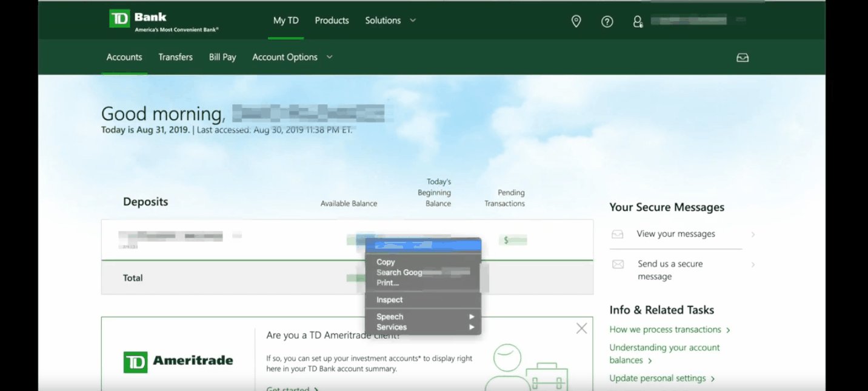Image resolution: width=868 pixels, height=391 pixels.
Task: Switch to the Transfers tab
Action: (175, 56)
